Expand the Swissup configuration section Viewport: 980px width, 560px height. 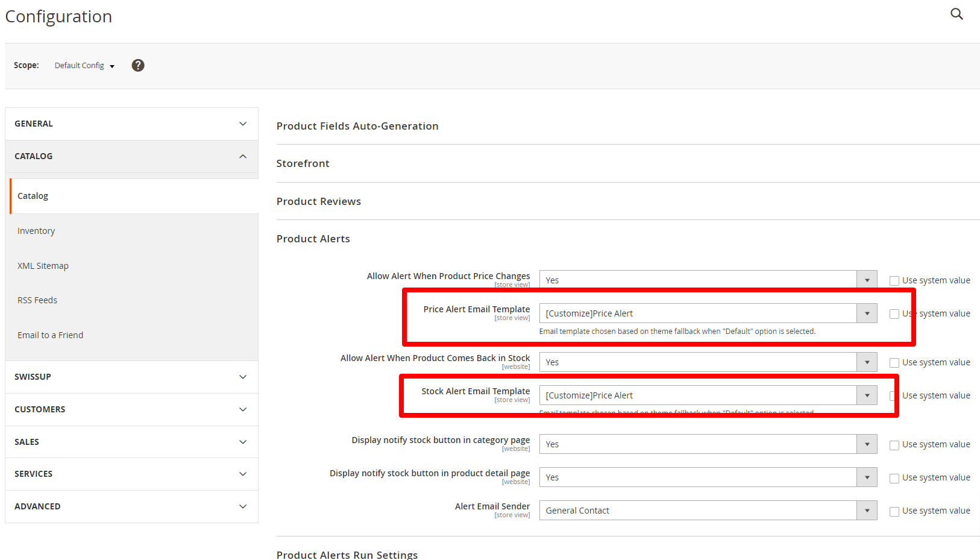point(131,377)
